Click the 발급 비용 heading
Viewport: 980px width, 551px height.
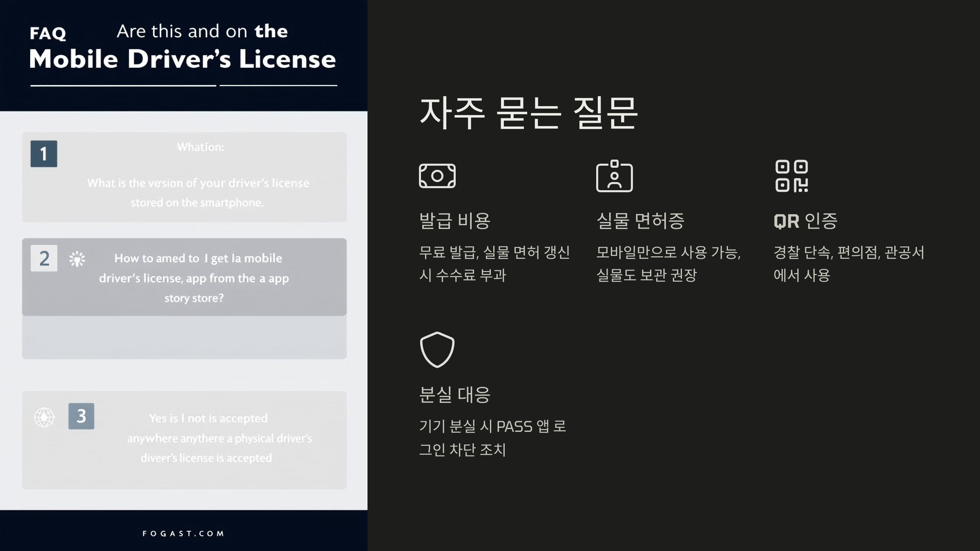pyautogui.click(x=454, y=221)
